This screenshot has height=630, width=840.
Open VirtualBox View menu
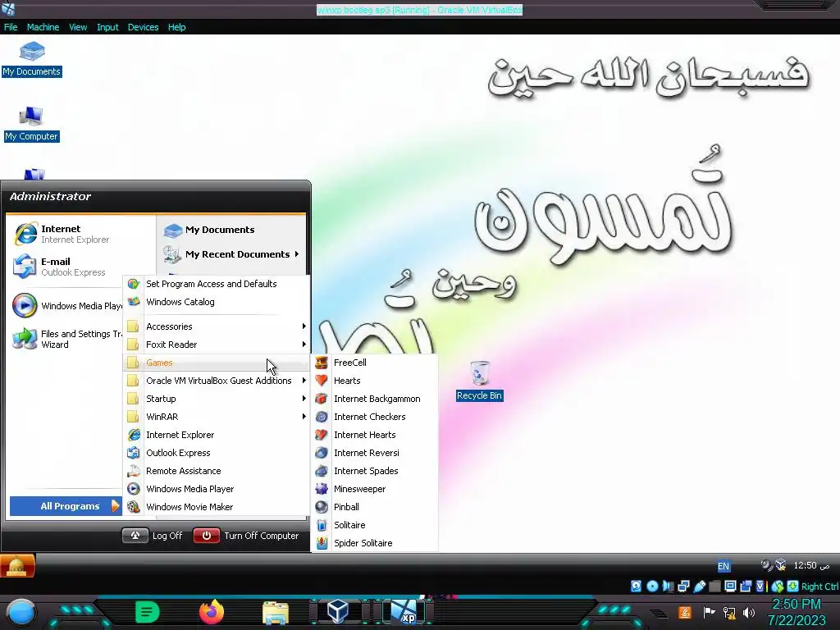(x=78, y=27)
